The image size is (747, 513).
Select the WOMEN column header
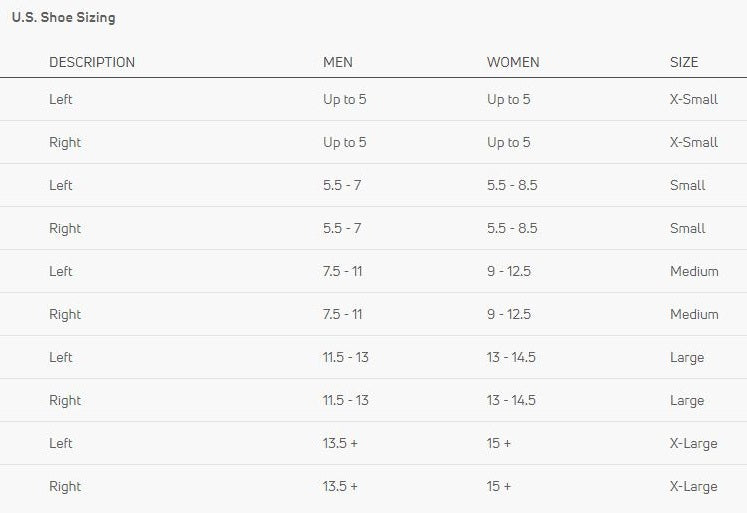pyautogui.click(x=513, y=62)
